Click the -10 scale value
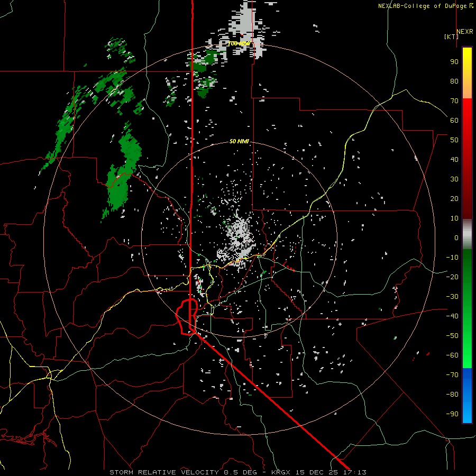 [452, 258]
